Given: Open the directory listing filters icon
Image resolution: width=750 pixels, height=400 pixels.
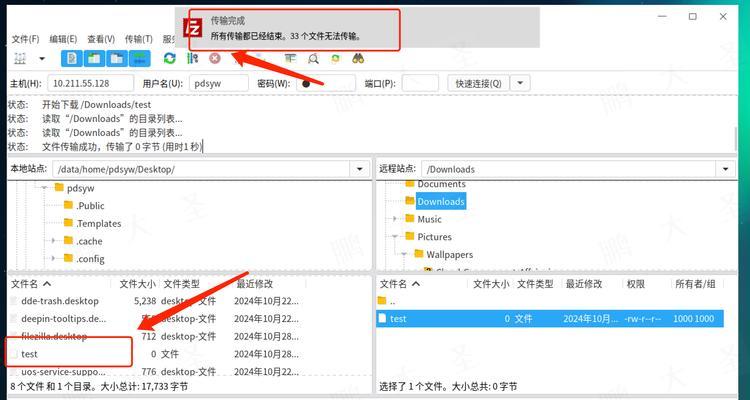Looking at the screenshot, I should point(290,58).
